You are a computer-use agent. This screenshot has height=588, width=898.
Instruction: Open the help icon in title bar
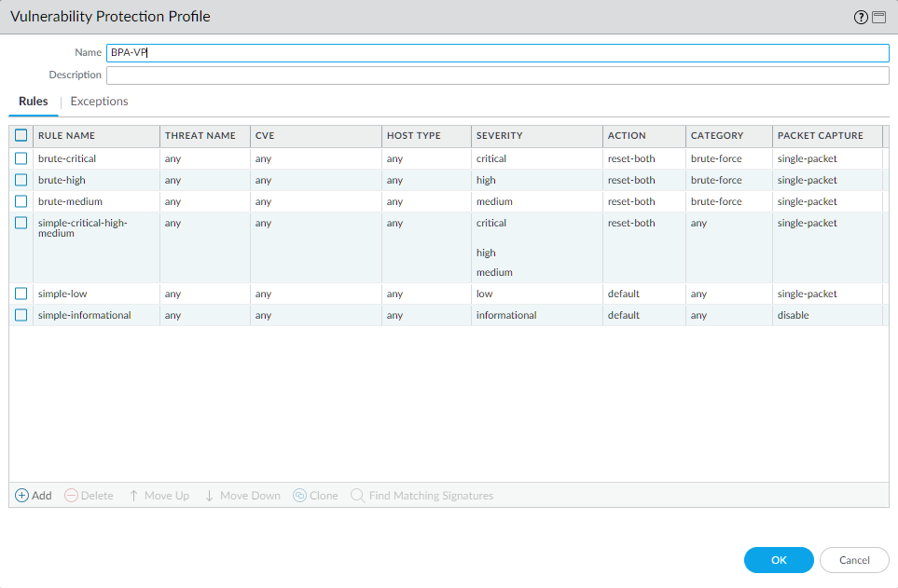[860, 17]
